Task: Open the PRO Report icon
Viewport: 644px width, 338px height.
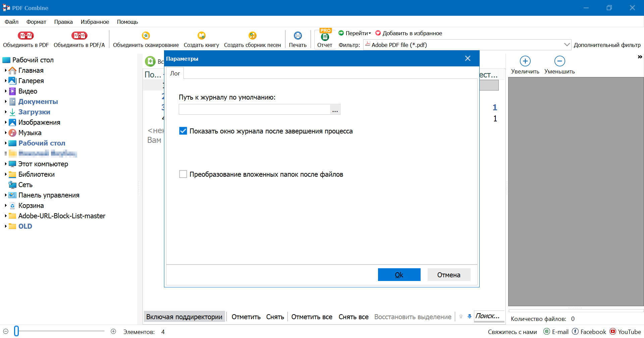Action: pos(325,36)
